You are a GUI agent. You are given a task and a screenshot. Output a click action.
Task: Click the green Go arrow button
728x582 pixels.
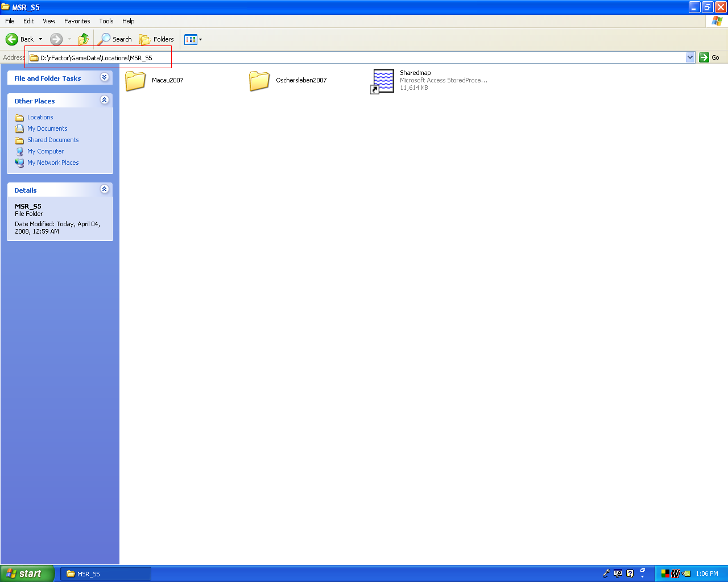click(704, 57)
